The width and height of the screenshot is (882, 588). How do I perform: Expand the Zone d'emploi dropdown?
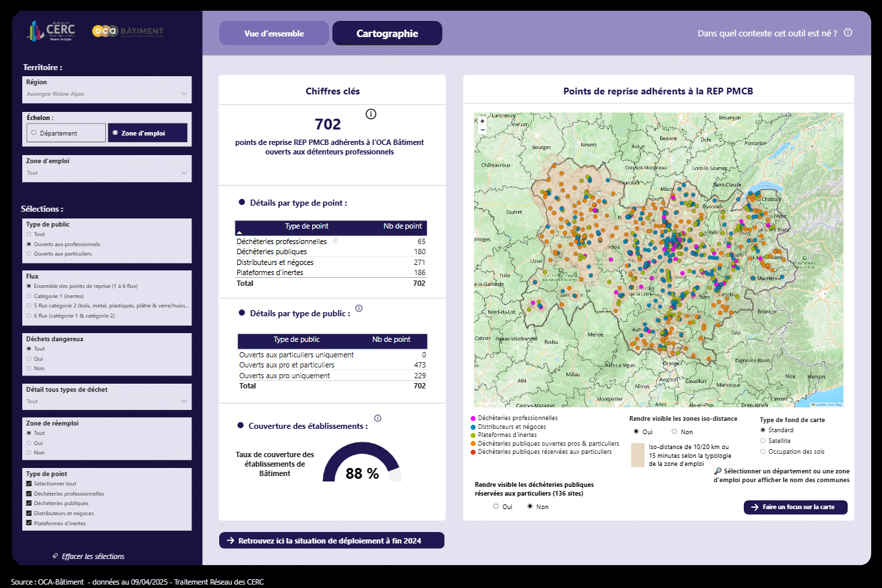107,173
